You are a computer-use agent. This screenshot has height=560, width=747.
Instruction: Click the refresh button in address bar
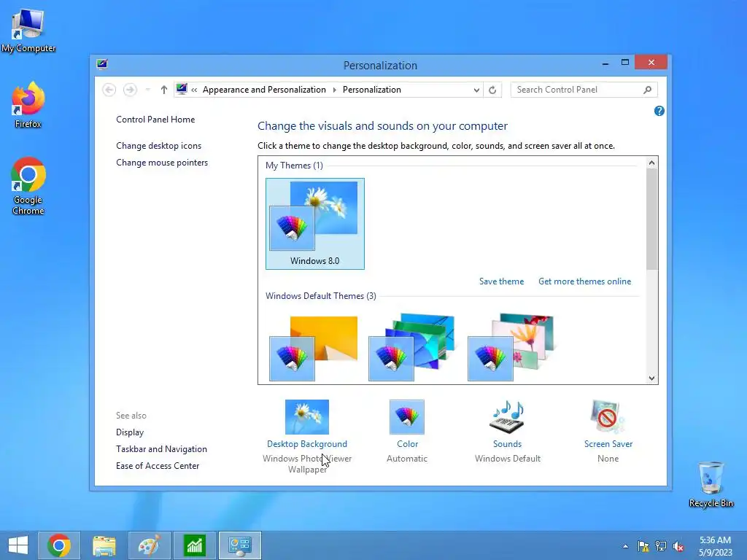[492, 90]
